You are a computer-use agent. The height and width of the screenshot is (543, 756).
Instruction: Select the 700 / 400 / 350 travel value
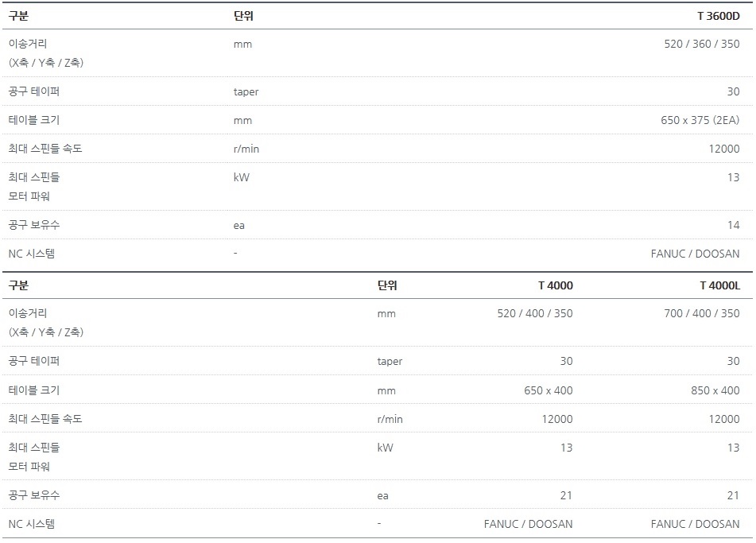click(x=701, y=313)
